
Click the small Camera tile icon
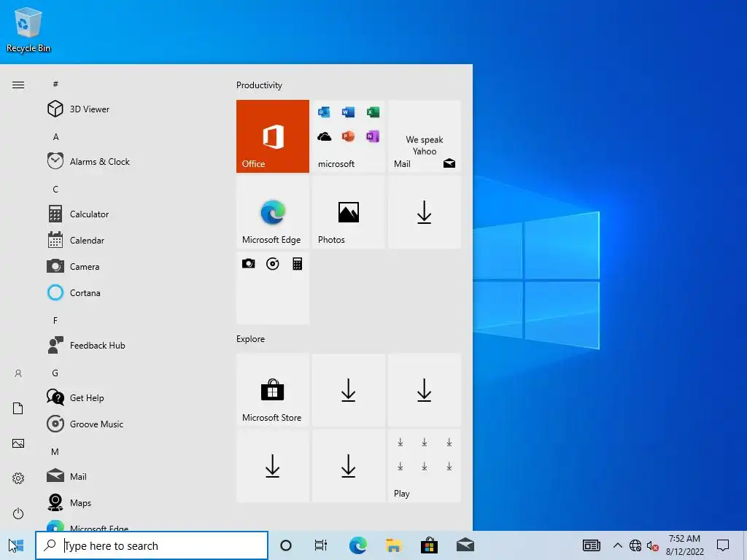pyautogui.click(x=248, y=263)
